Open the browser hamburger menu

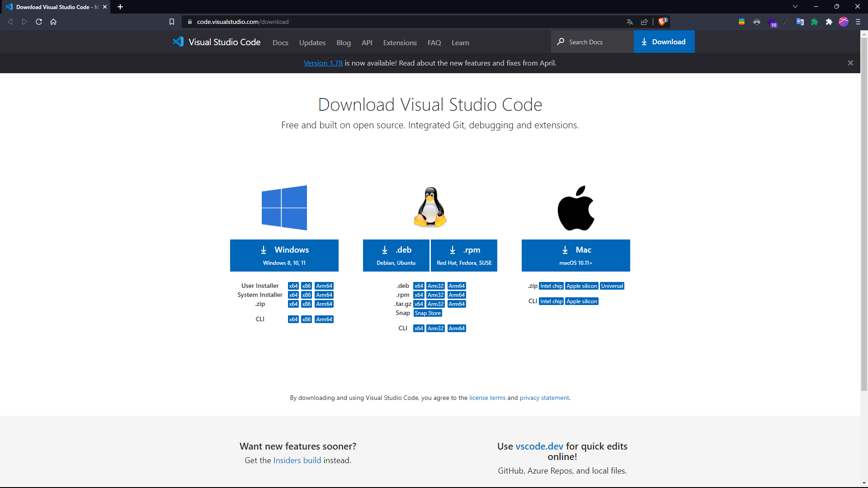[x=858, y=21]
